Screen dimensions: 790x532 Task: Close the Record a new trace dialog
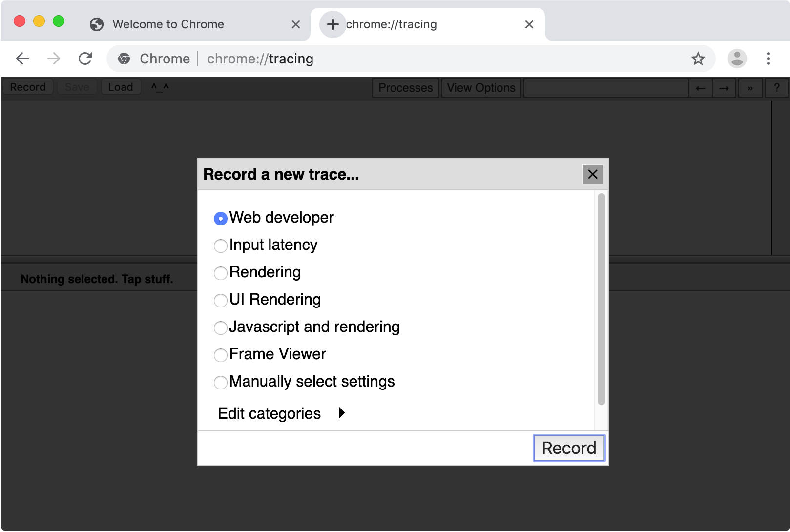pyautogui.click(x=593, y=174)
